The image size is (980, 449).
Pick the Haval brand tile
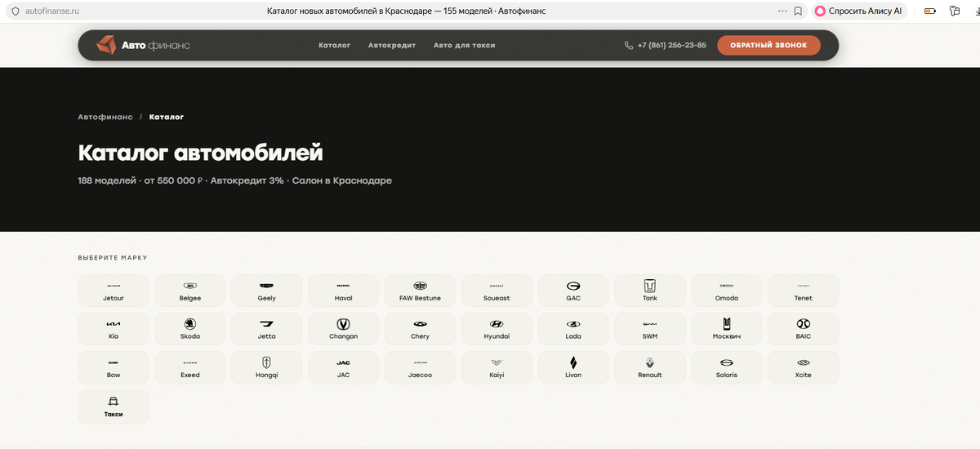(344, 291)
